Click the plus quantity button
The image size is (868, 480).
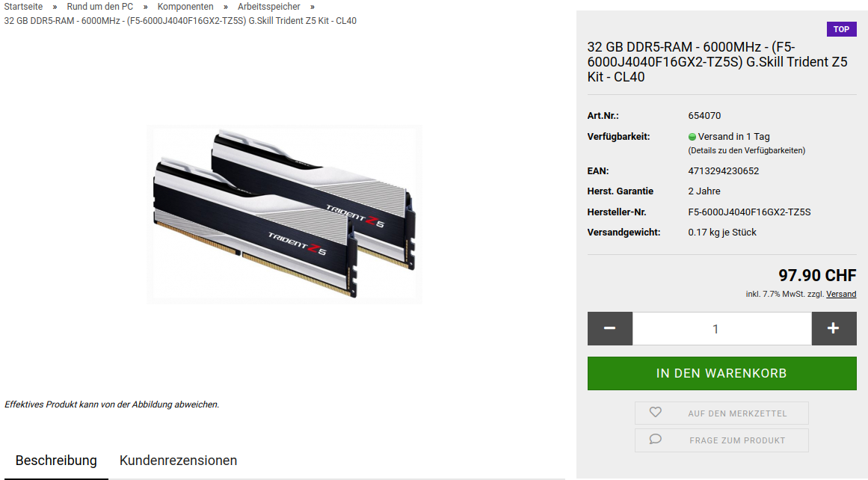pos(834,328)
